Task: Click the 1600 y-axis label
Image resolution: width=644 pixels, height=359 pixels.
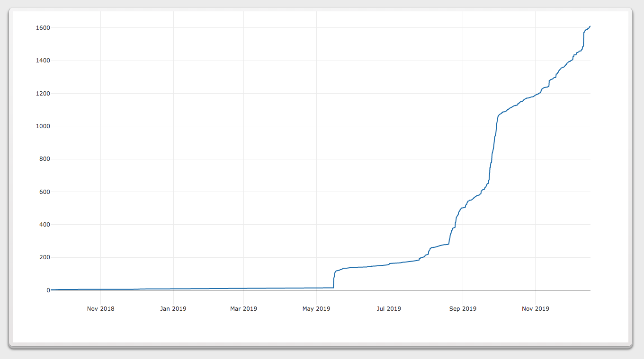Action: point(43,27)
